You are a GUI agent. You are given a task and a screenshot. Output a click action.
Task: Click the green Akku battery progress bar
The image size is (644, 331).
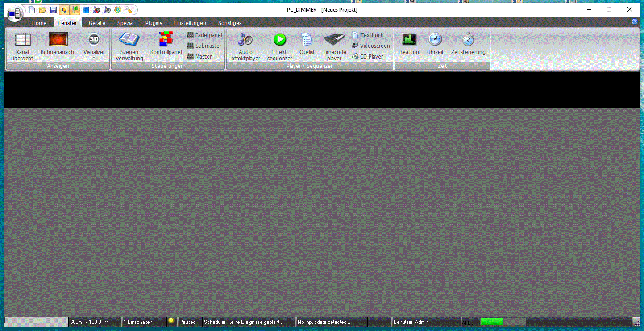pyautogui.click(x=492, y=322)
